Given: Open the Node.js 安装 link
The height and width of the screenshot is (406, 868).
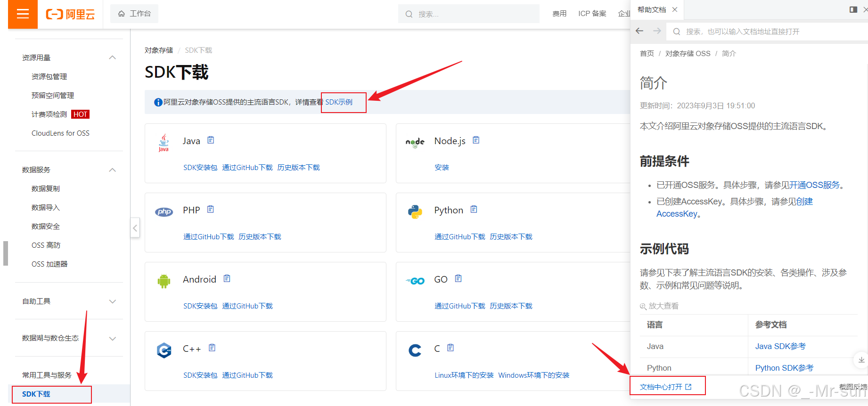Looking at the screenshot, I should coord(442,168).
